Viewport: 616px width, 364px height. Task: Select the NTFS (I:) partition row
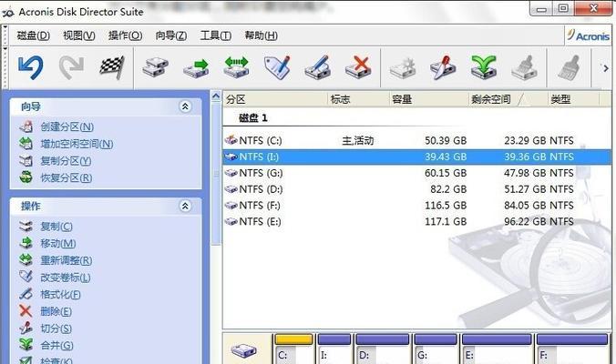[x=416, y=157]
